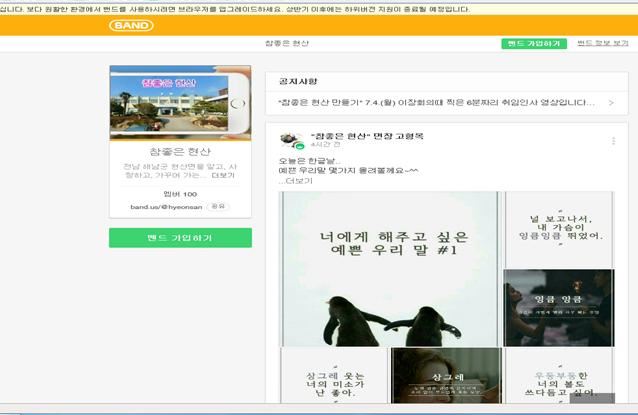The image size is (638, 415).
Task: Click the post author's profile avatar
Action: coord(291,140)
